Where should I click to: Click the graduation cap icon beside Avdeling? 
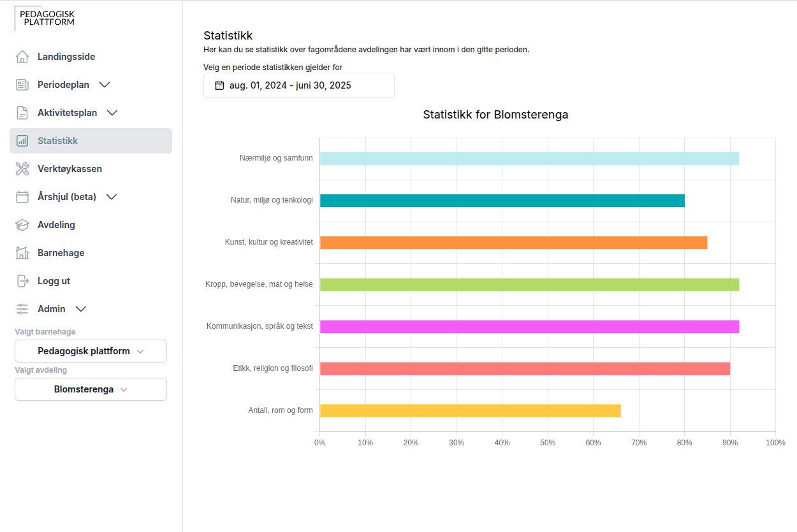(22, 225)
